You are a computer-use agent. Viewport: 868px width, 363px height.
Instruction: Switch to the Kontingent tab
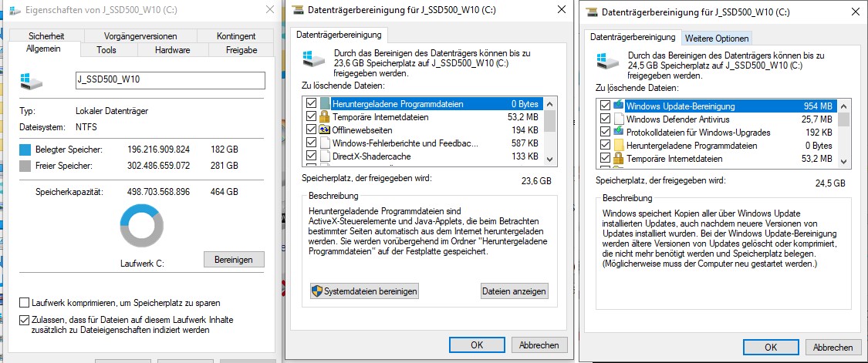[236, 36]
